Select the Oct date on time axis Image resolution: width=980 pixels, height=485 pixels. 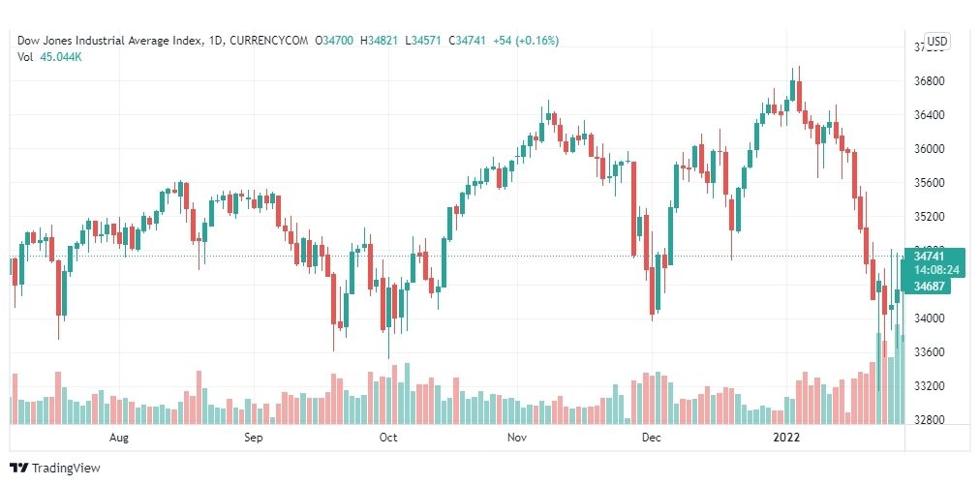(x=388, y=438)
